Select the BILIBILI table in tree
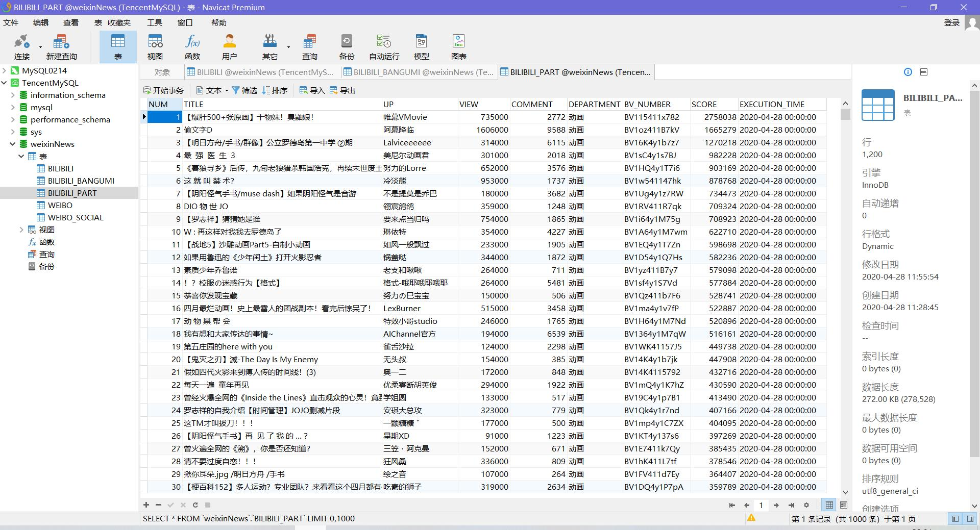Image resolution: width=980 pixels, height=530 pixels. click(61, 168)
